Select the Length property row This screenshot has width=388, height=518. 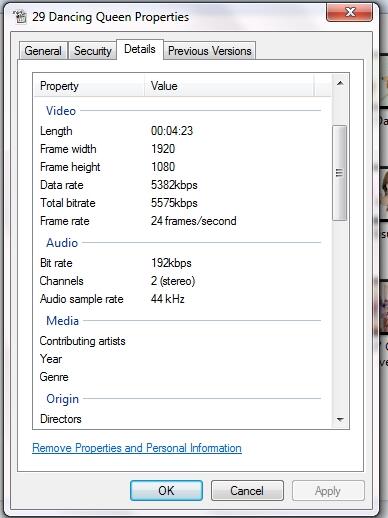(56, 131)
